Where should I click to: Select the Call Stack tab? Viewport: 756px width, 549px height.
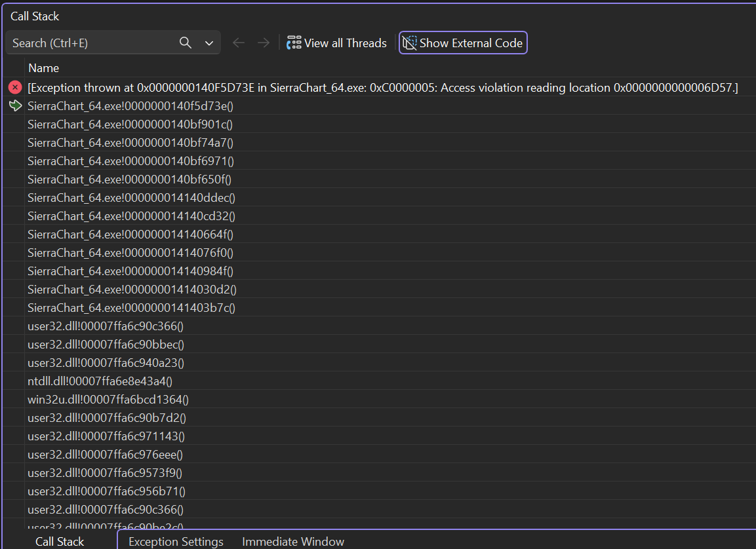coord(59,541)
